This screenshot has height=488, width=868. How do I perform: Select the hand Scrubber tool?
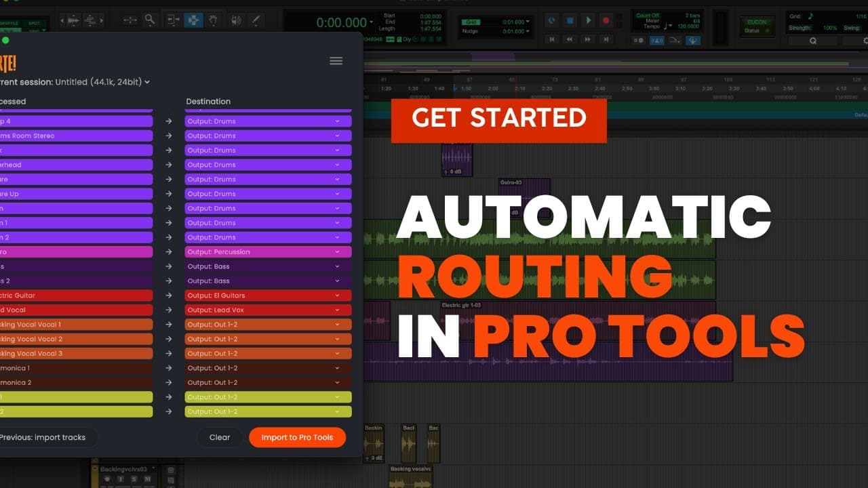(214, 20)
